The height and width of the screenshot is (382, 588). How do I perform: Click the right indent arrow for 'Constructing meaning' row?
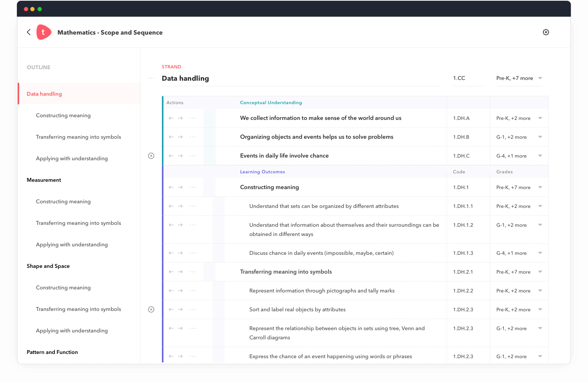click(180, 187)
